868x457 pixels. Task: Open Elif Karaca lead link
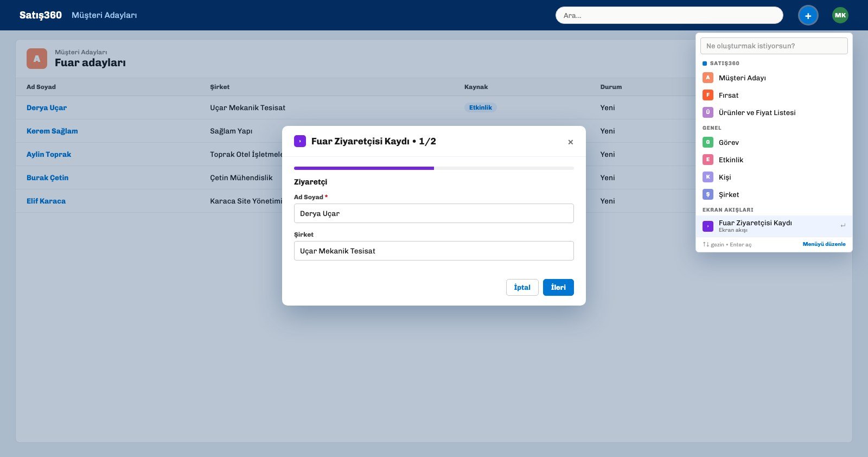pyautogui.click(x=46, y=201)
